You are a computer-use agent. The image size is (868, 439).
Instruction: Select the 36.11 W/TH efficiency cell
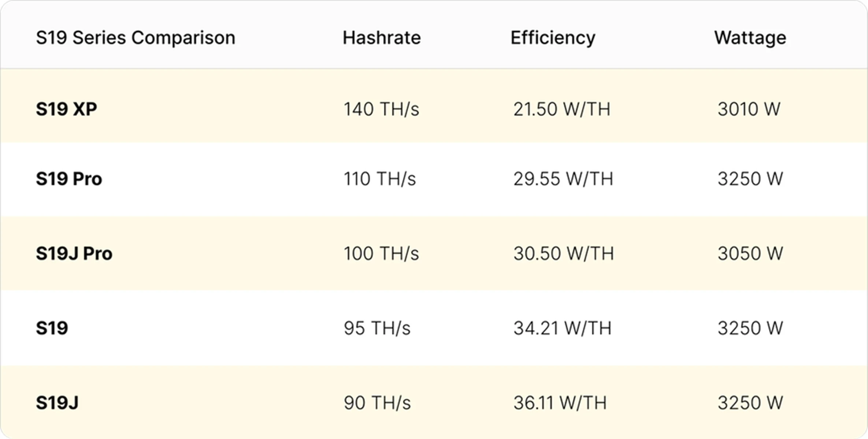[x=560, y=403]
